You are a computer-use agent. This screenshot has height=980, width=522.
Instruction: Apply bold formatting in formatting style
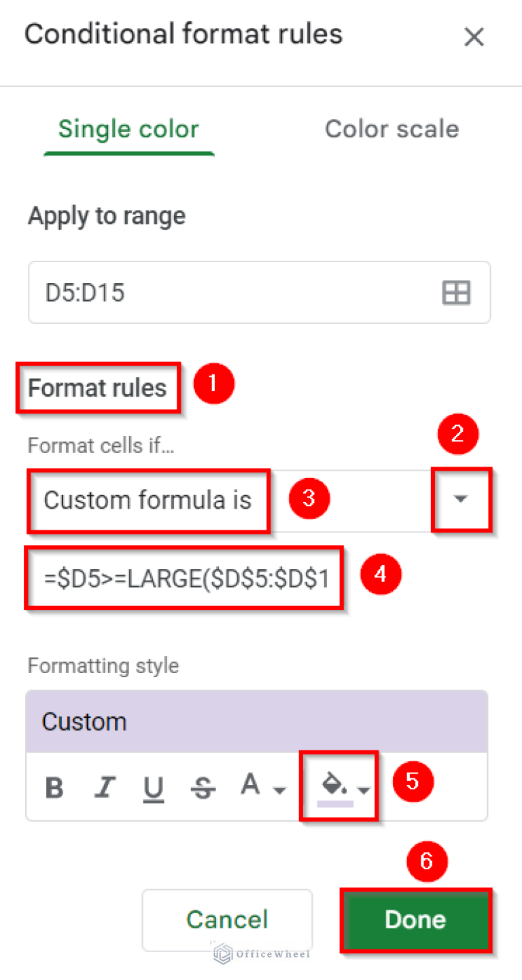[x=54, y=786]
